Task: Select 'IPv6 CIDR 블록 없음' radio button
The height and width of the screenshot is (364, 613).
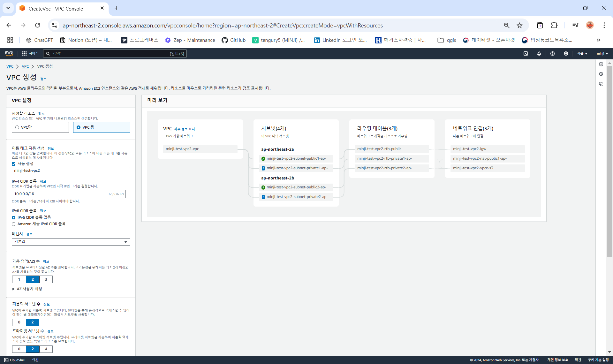Action: (14, 217)
